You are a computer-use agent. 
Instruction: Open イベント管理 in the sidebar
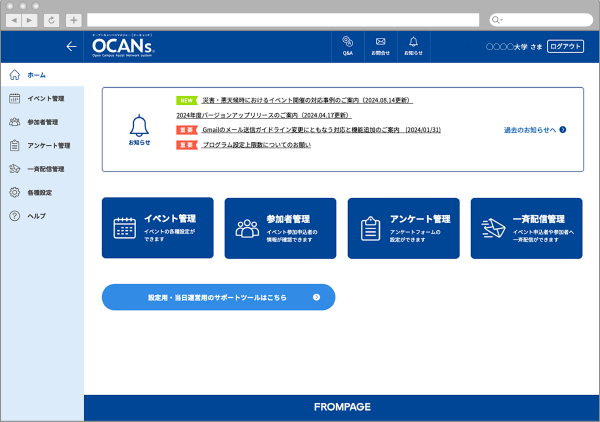[x=45, y=98]
